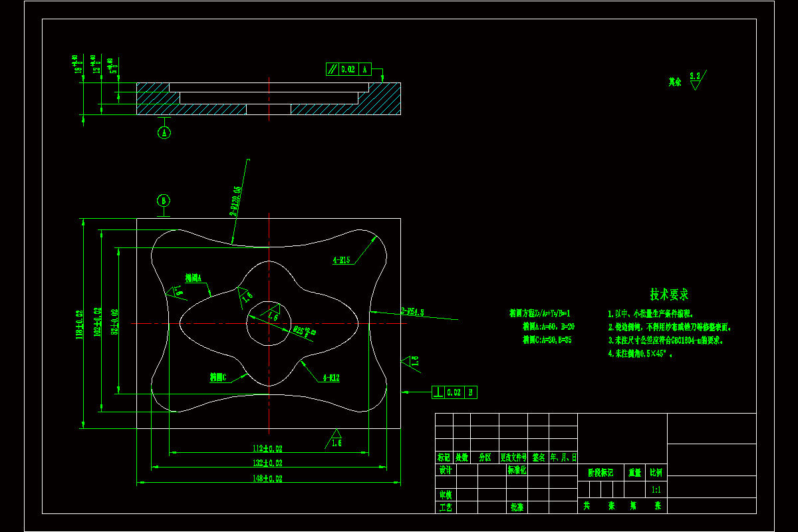Image resolution: width=798 pixels, height=532 pixels.
Task: Click the 其余 text near roughness symbol
Action: pos(675,82)
